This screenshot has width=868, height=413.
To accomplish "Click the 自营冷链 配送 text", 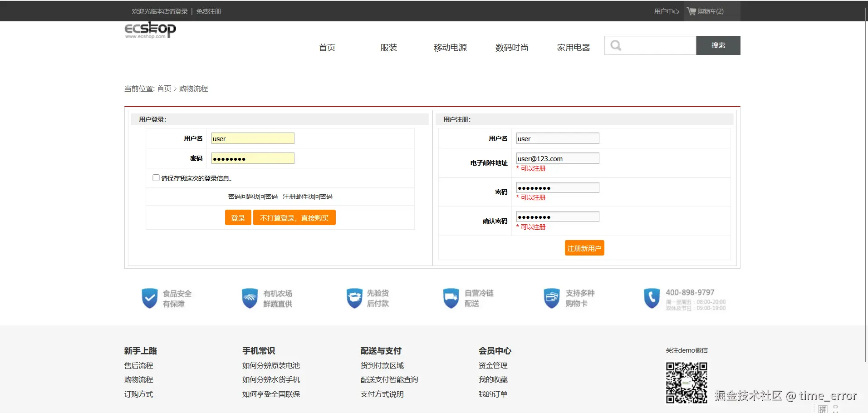I will pos(479,298).
